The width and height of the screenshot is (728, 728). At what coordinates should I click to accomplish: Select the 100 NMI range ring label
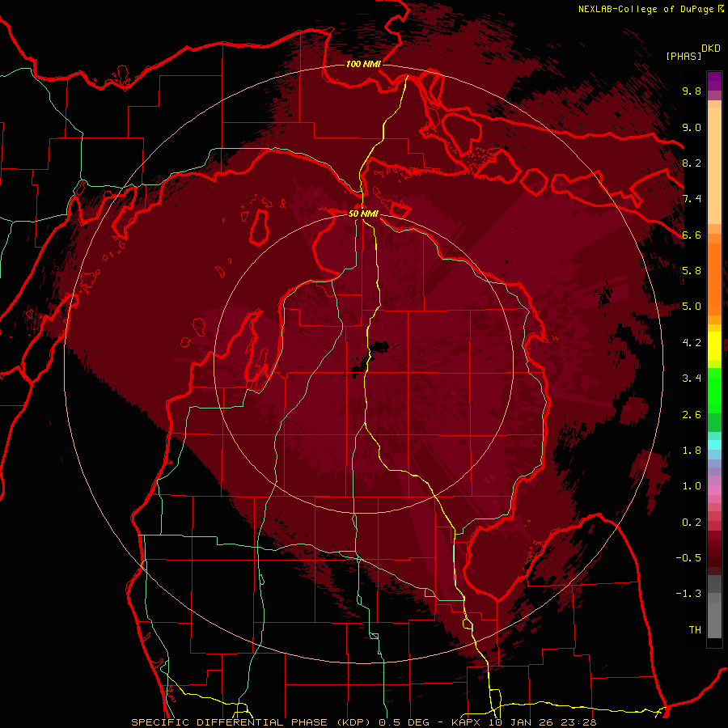click(x=363, y=64)
